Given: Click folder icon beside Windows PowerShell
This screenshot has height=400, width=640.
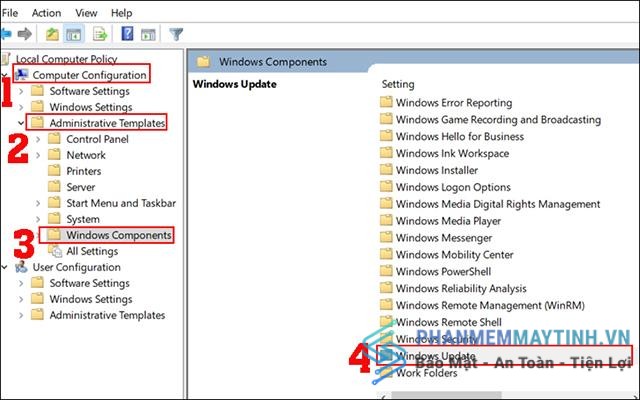Looking at the screenshot, I should pyautogui.click(x=386, y=271).
